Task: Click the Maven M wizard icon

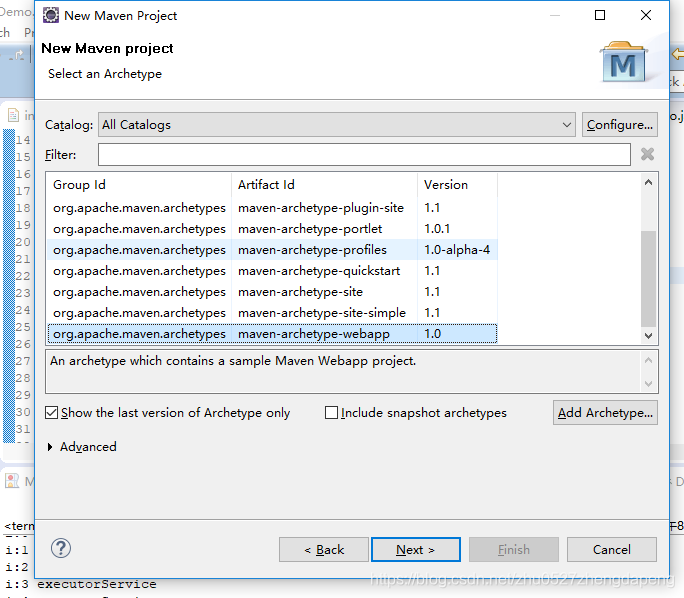Action: coord(623,62)
